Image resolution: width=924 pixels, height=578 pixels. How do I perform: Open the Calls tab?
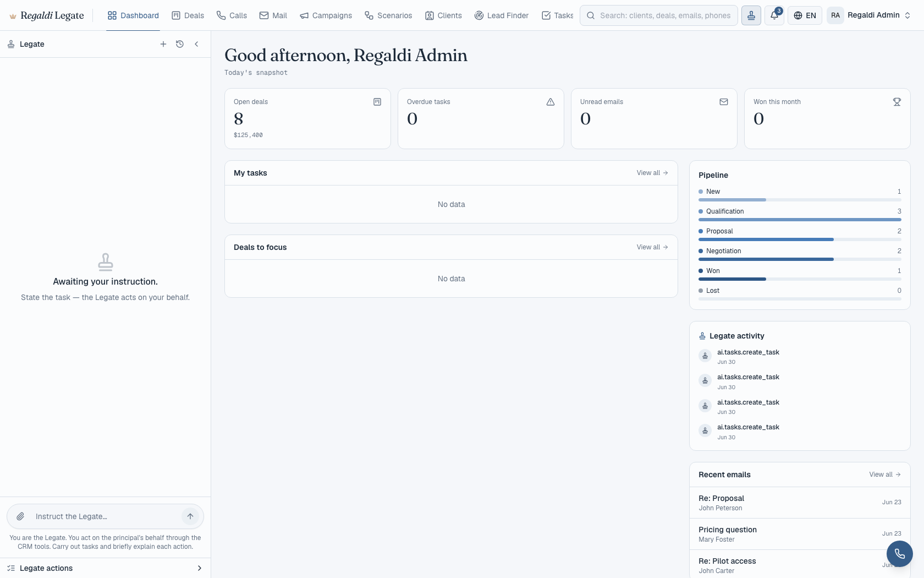click(x=232, y=15)
